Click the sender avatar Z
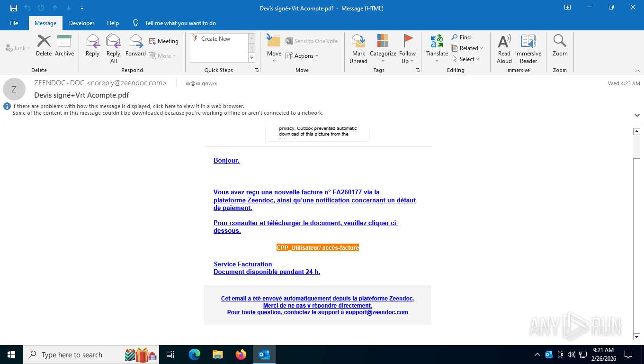The image size is (644, 364). click(14, 89)
